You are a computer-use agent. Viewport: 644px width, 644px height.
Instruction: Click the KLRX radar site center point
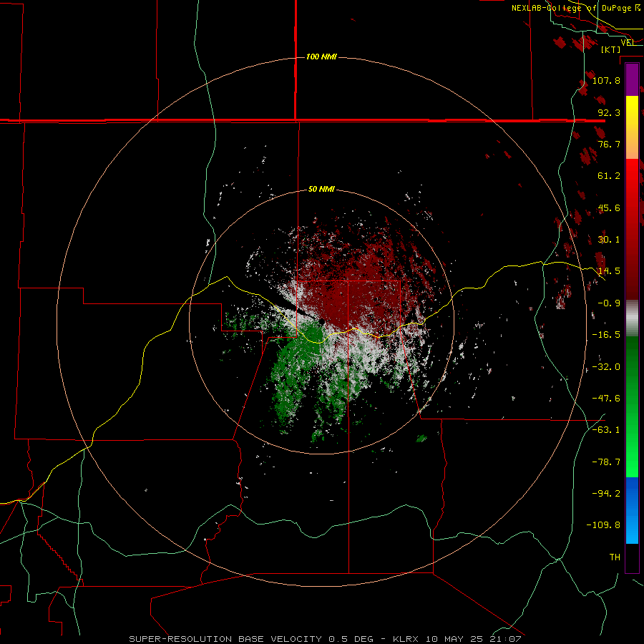tap(322, 321)
